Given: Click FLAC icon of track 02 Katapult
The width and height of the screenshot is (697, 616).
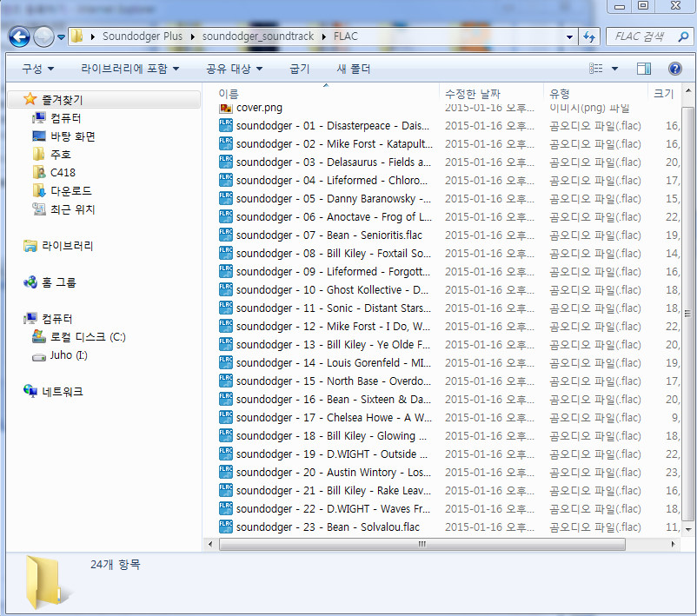Looking at the screenshot, I should [226, 144].
